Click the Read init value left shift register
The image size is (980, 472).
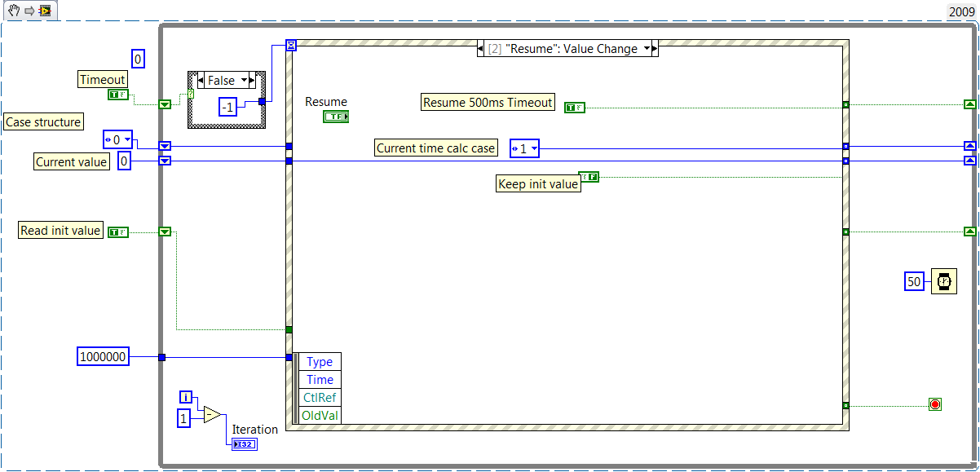pos(165,232)
